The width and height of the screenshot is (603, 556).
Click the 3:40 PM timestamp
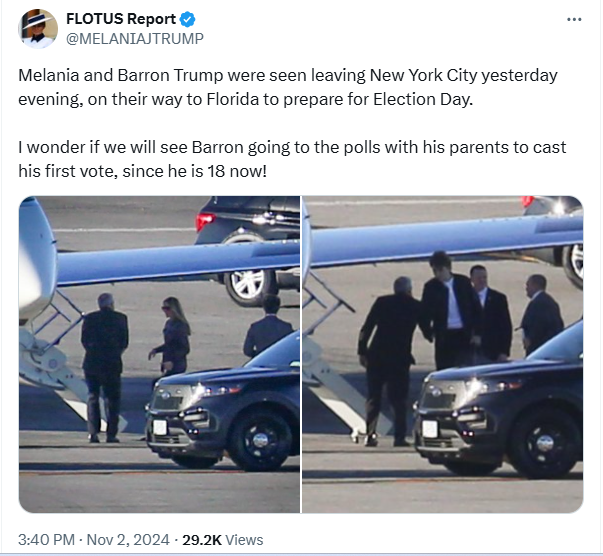click(x=46, y=540)
